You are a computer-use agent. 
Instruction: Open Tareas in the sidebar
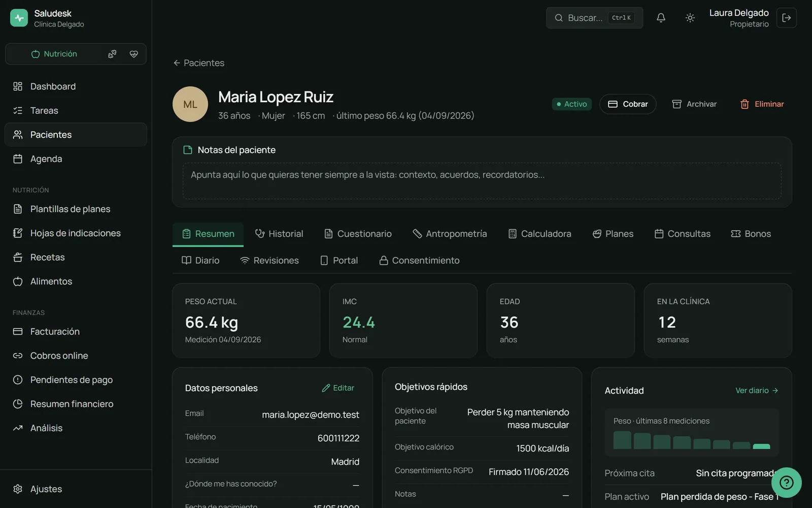tap(76, 110)
